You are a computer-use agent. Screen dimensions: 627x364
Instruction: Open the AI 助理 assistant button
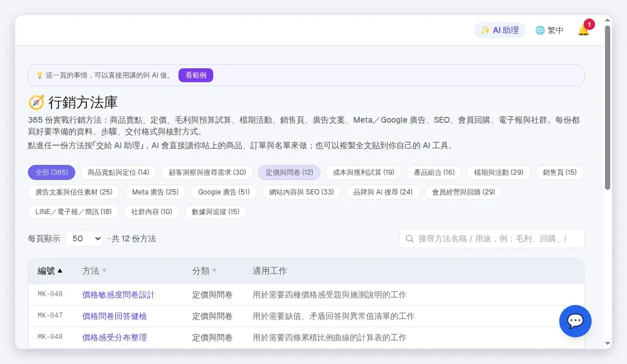500,30
